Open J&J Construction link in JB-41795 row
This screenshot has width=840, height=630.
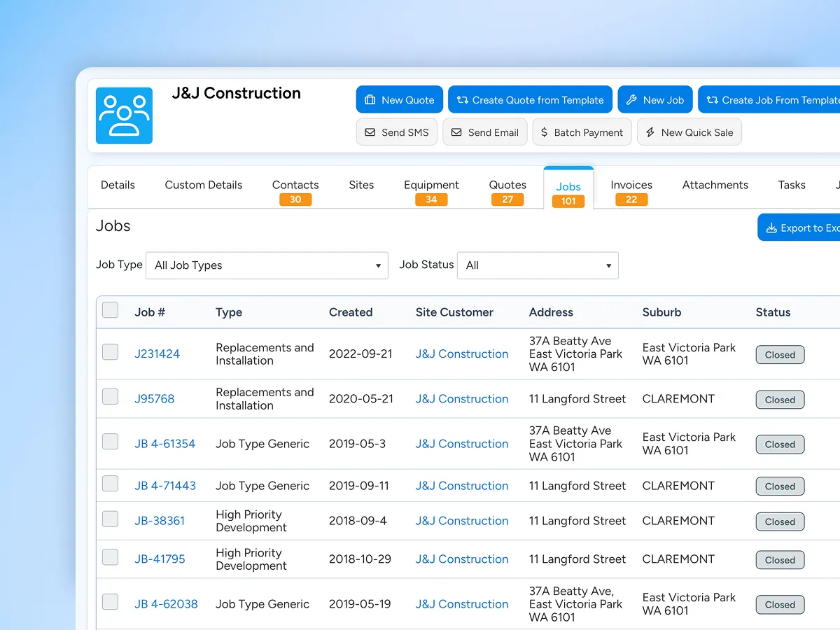coord(462,559)
